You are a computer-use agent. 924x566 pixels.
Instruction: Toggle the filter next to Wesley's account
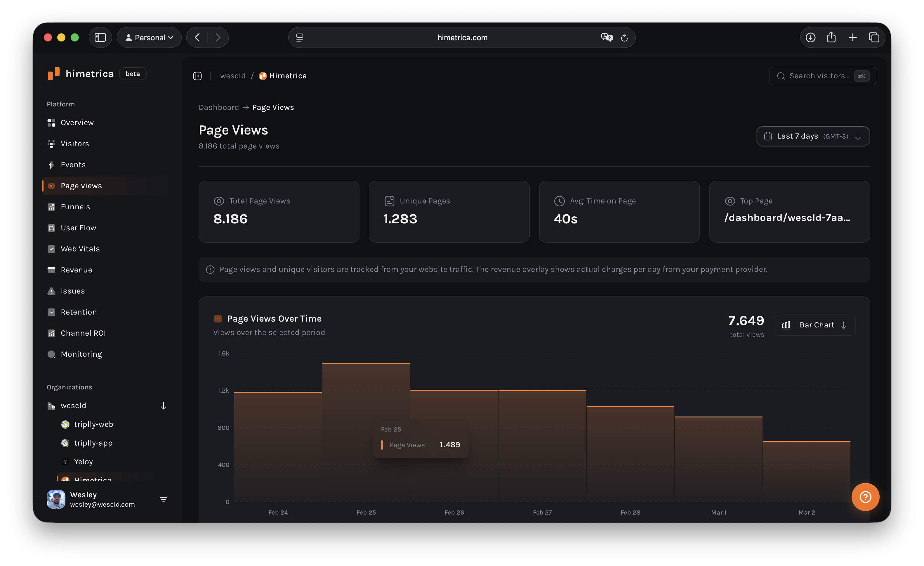tap(164, 499)
